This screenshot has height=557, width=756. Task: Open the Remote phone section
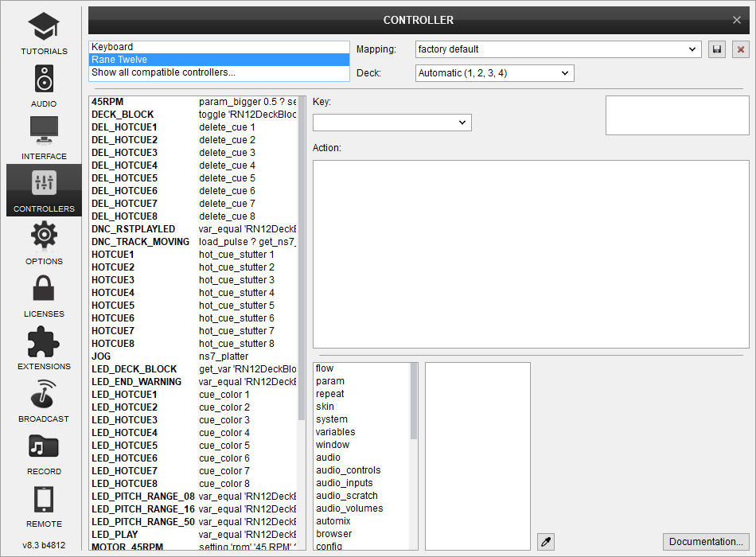[44, 506]
